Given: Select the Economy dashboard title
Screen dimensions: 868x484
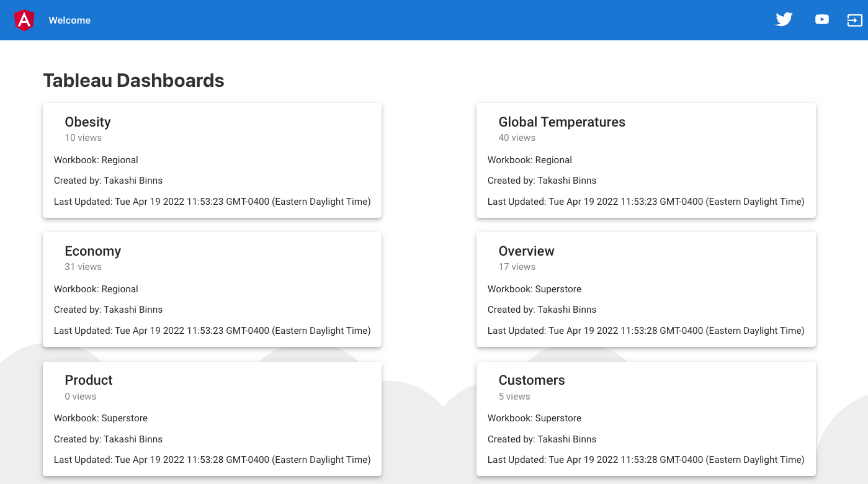Looking at the screenshot, I should [92, 251].
